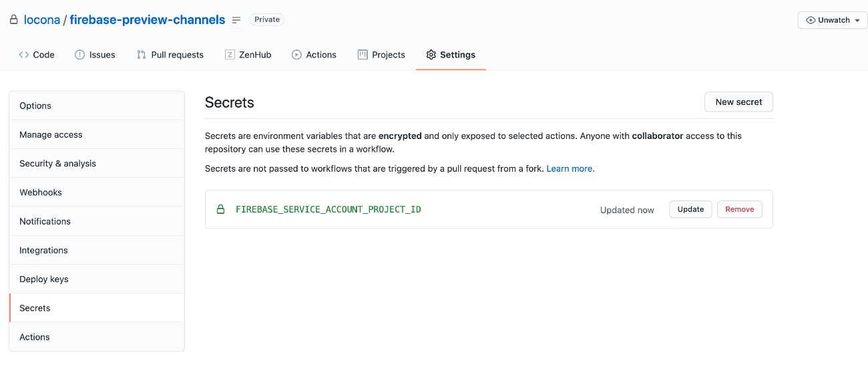Open Security & analysis in the sidebar
The image size is (868, 369).
pyautogui.click(x=97, y=163)
